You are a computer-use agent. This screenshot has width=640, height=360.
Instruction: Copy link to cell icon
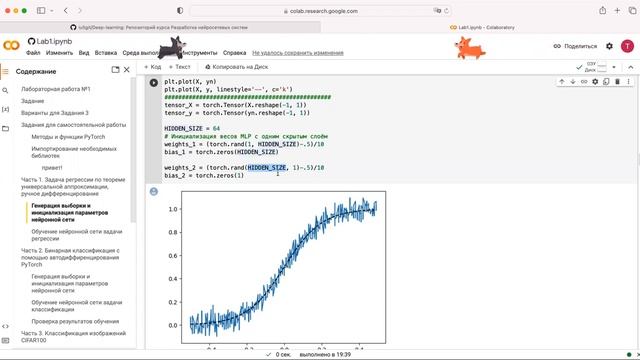click(584, 82)
